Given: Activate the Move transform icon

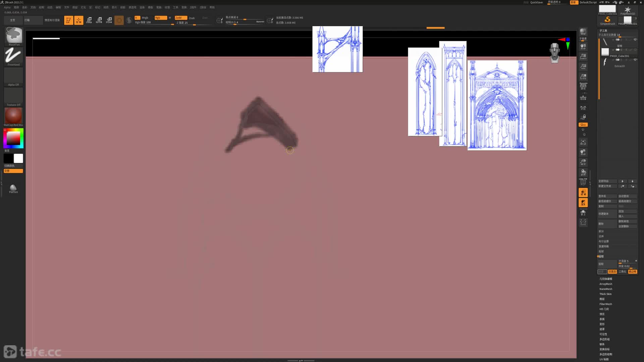Looking at the screenshot, I should (x=89, y=20).
